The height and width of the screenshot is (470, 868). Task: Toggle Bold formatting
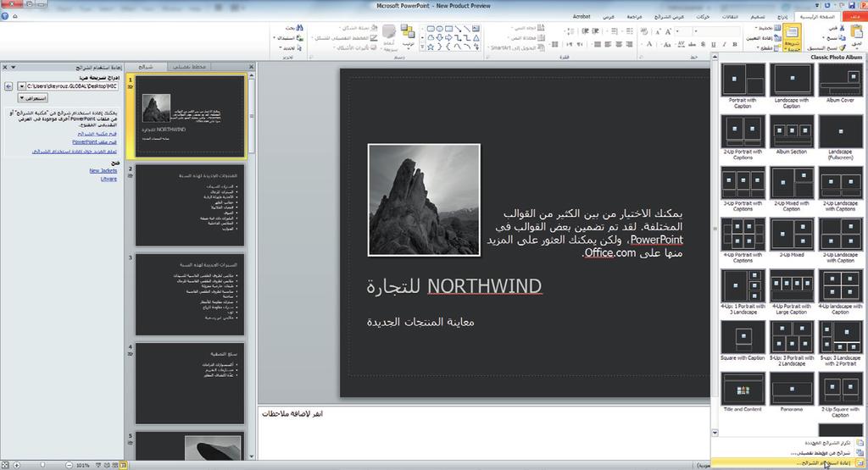pos(735,44)
